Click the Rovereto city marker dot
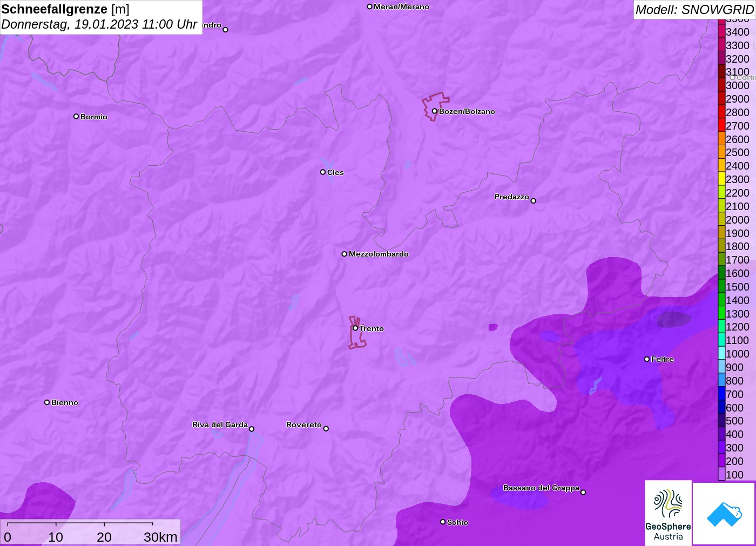This screenshot has width=756, height=546. pos(326,429)
